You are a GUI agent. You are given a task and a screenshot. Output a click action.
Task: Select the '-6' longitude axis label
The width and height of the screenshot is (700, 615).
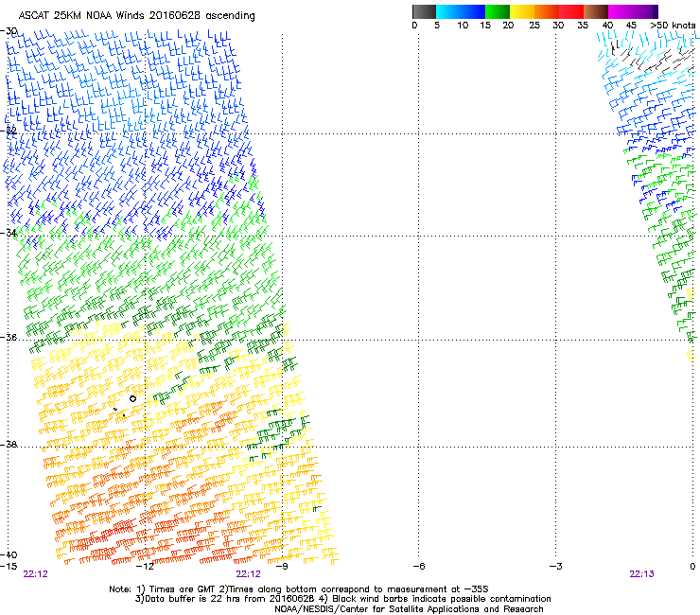418,567
